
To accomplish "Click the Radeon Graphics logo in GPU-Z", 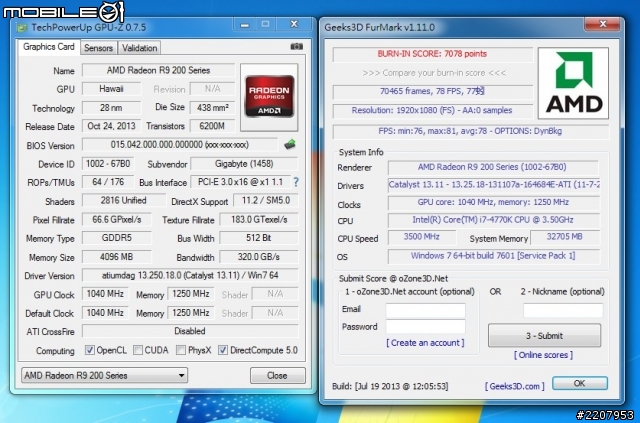I will tap(269, 96).
